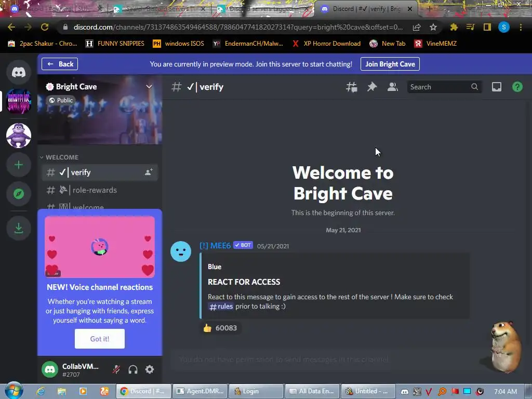532x399 pixels.
Task: Toggle the member list icon
Action: coord(393,87)
